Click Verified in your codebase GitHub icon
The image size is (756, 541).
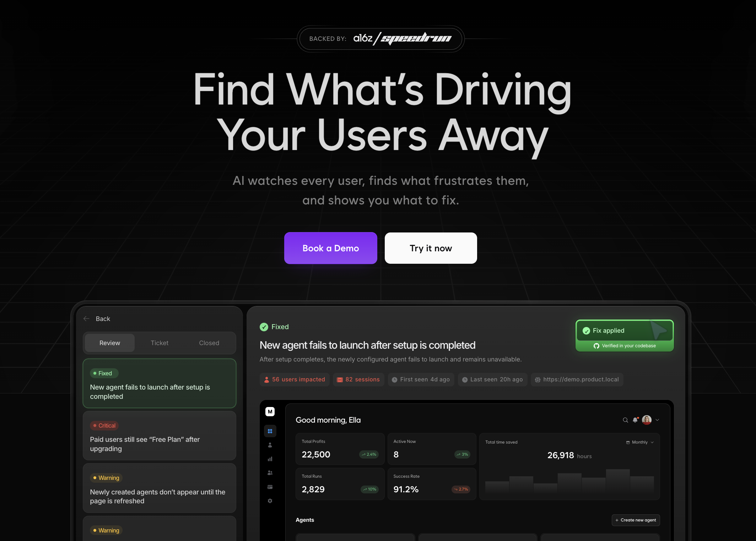[x=596, y=346]
